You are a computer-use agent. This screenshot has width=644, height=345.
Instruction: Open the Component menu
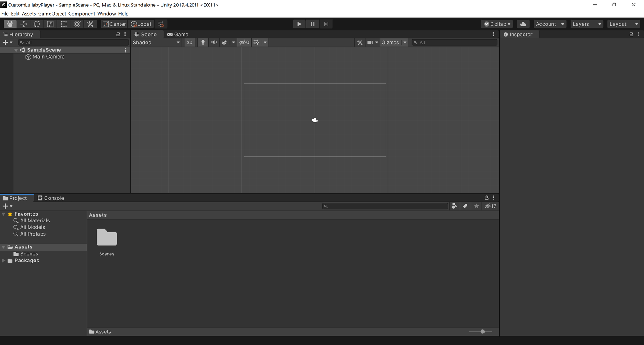(x=82, y=14)
